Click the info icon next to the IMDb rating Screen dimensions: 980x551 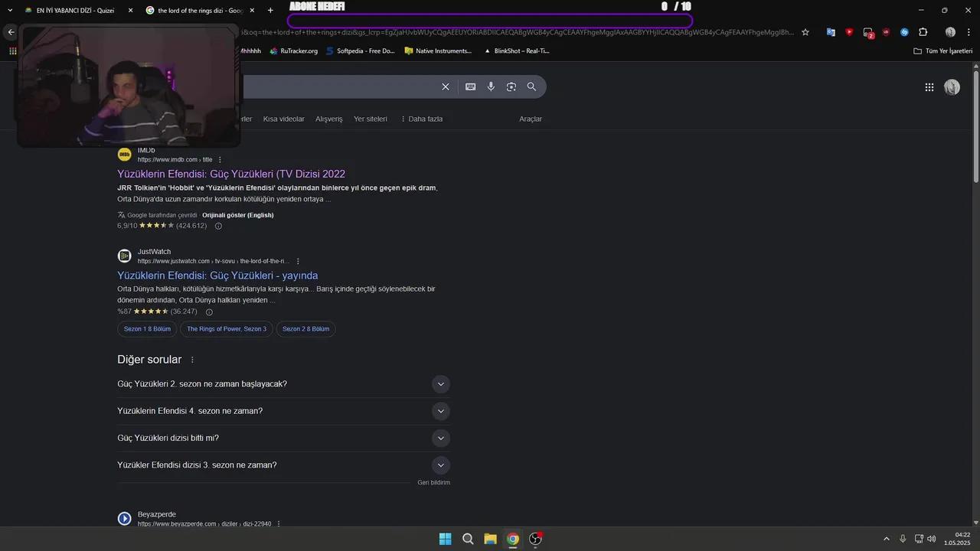coord(218,226)
